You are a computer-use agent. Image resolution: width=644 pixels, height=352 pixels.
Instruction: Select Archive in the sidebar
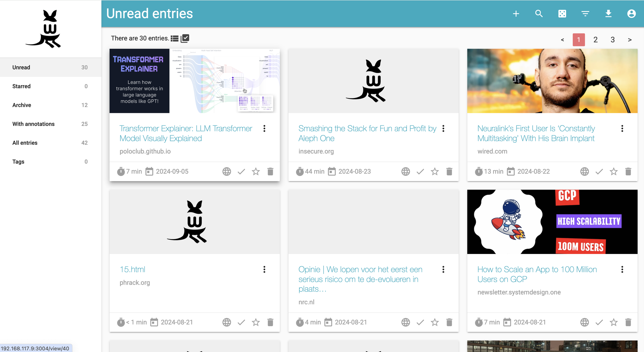[22, 105]
